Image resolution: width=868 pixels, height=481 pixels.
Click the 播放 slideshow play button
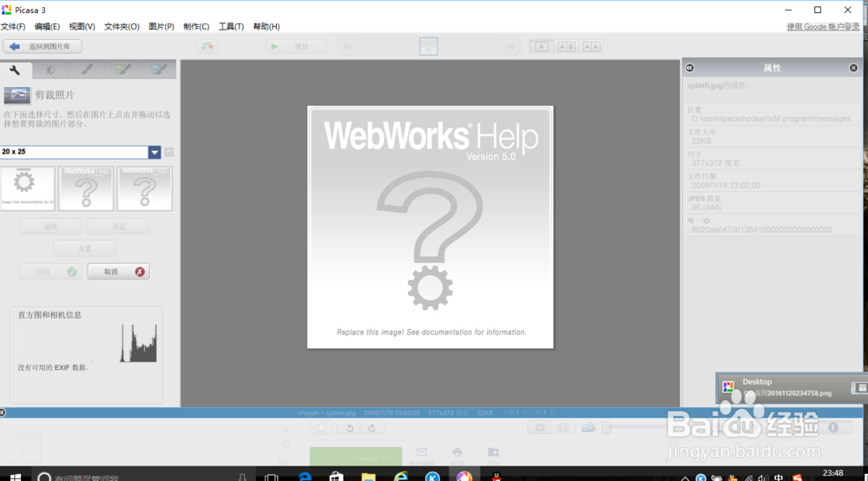pyautogui.click(x=296, y=47)
